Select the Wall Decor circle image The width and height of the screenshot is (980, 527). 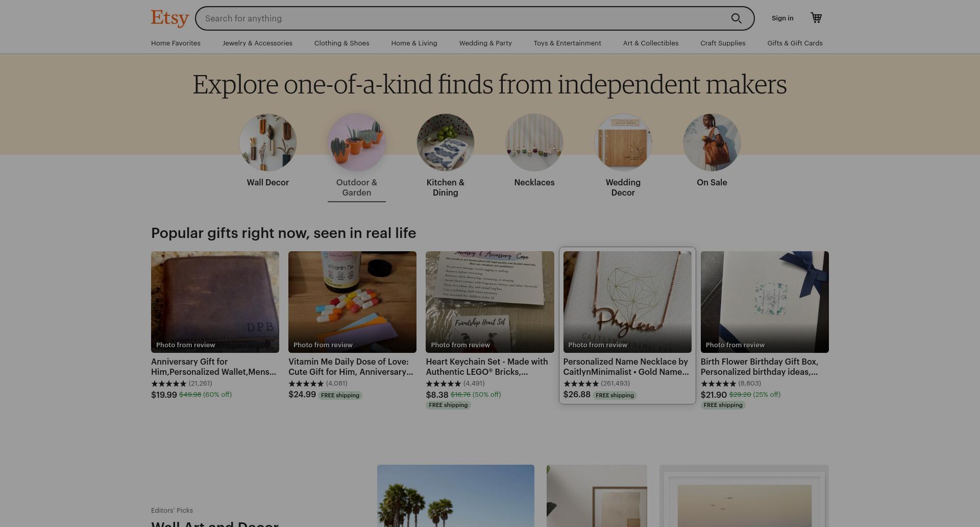click(268, 142)
